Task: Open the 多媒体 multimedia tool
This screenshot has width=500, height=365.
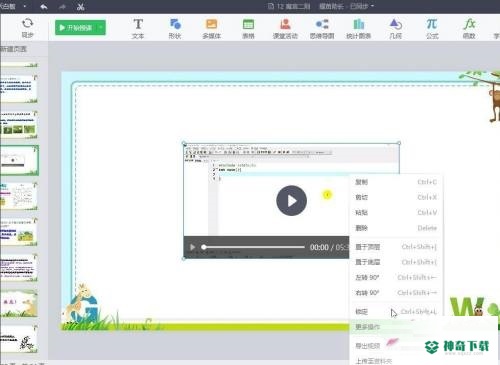Action: [x=211, y=29]
